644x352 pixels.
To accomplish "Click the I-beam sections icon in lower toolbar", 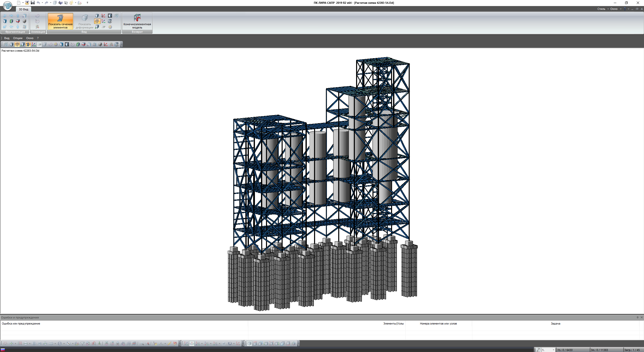I will click(x=28, y=45).
